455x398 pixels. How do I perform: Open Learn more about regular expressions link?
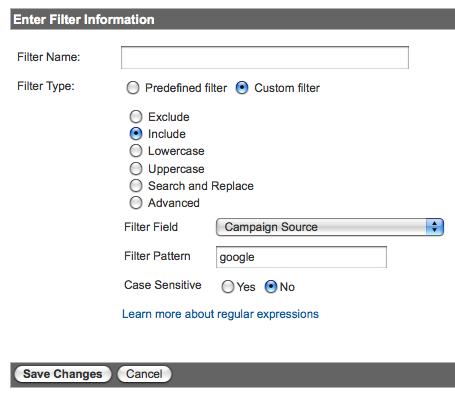(220, 314)
